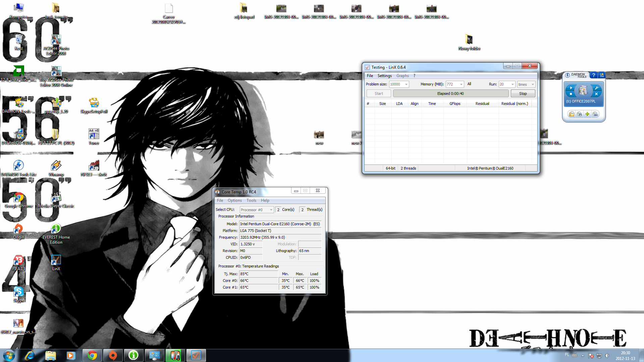Open the Run count dropdown

(x=512, y=84)
